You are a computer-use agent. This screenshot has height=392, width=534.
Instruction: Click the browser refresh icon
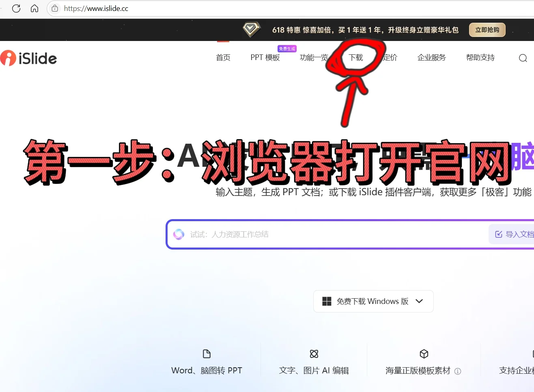[x=16, y=8]
